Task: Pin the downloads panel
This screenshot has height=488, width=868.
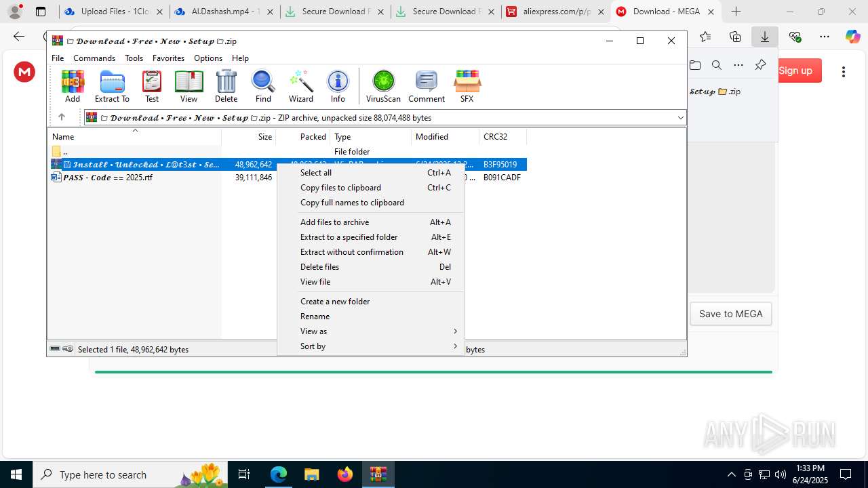Action: [760, 65]
